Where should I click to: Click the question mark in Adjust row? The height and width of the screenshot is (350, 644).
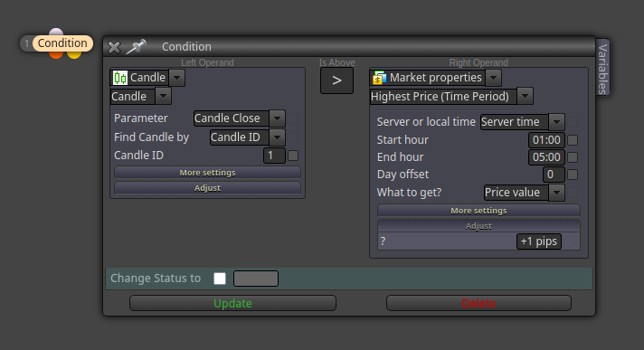(x=383, y=241)
